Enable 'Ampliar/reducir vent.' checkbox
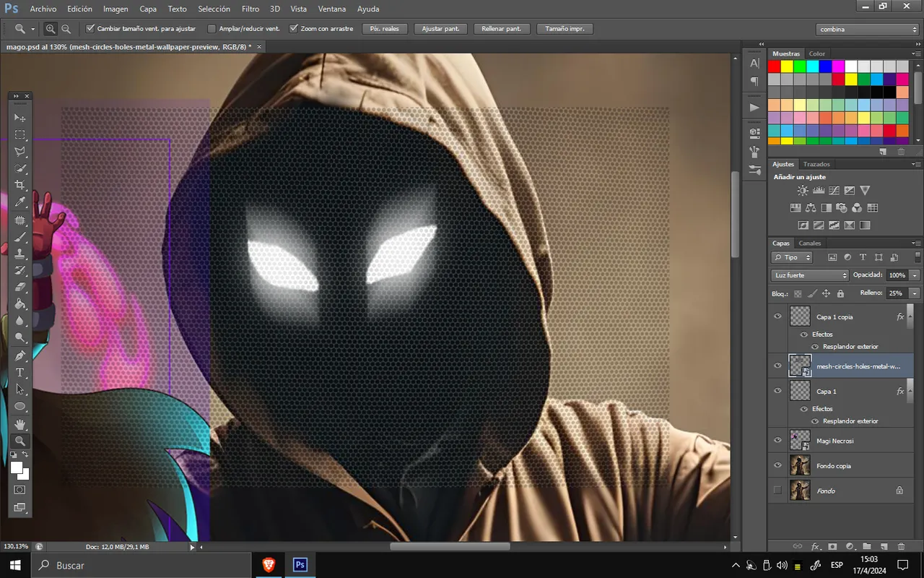Screen dimensions: 924x578 (212, 29)
